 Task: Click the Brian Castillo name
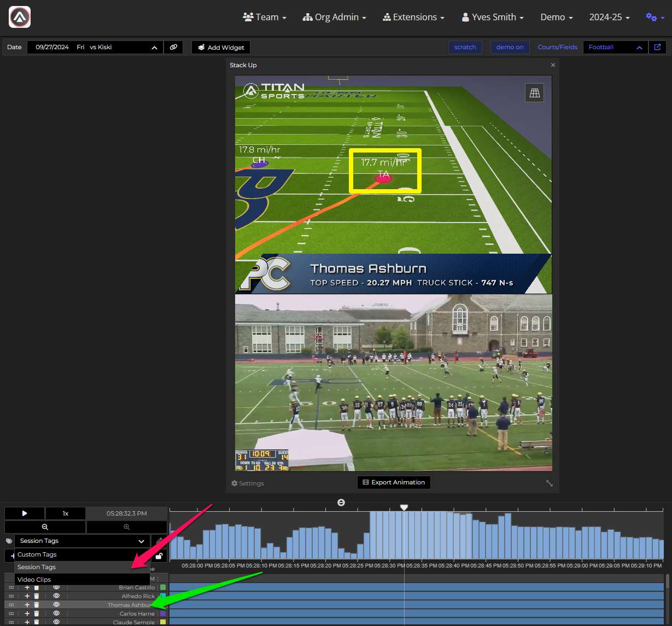coord(137,588)
